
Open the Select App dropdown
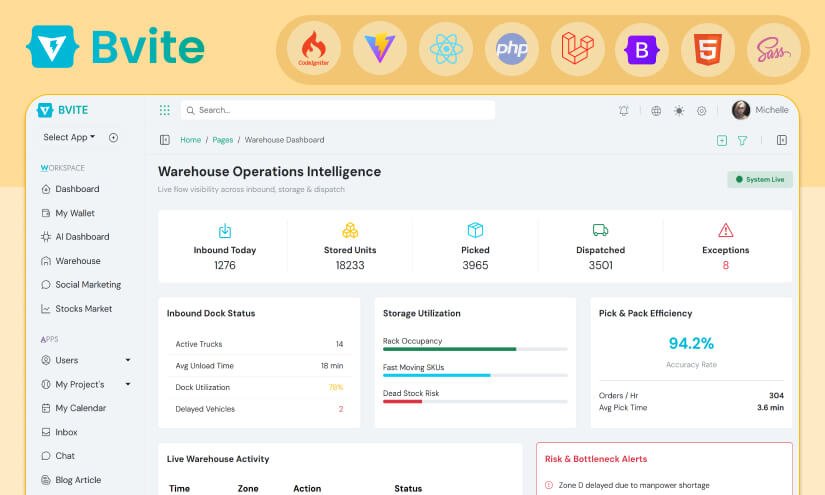tap(69, 137)
